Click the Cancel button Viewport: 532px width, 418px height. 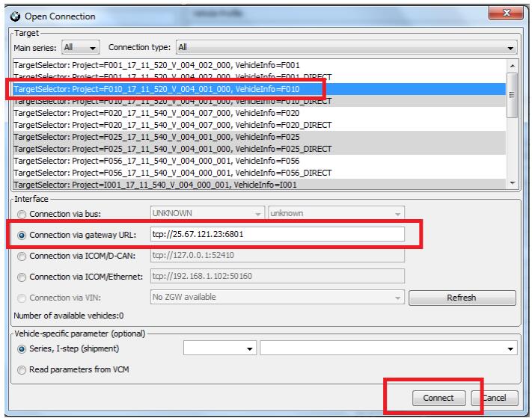(495, 398)
